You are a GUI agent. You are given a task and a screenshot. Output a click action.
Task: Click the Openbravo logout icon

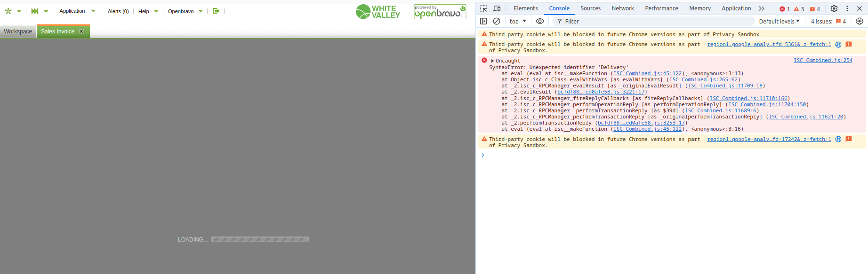[x=216, y=11]
